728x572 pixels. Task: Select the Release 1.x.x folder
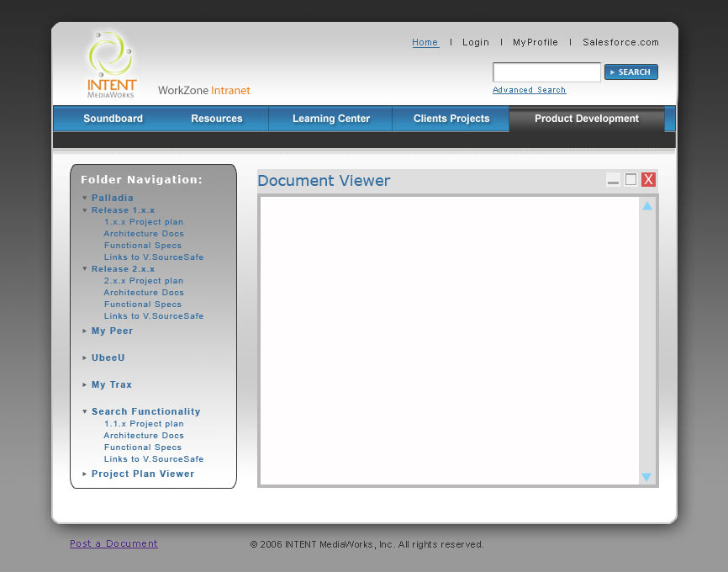pyautogui.click(x=123, y=210)
